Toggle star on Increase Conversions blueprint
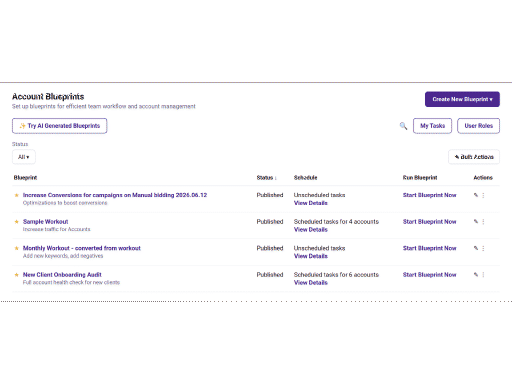512x384 pixels. click(x=16, y=195)
